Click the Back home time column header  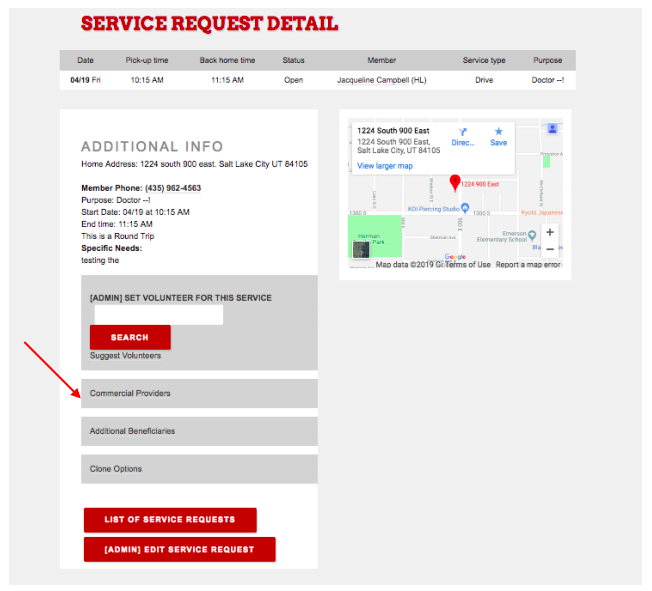(227, 60)
